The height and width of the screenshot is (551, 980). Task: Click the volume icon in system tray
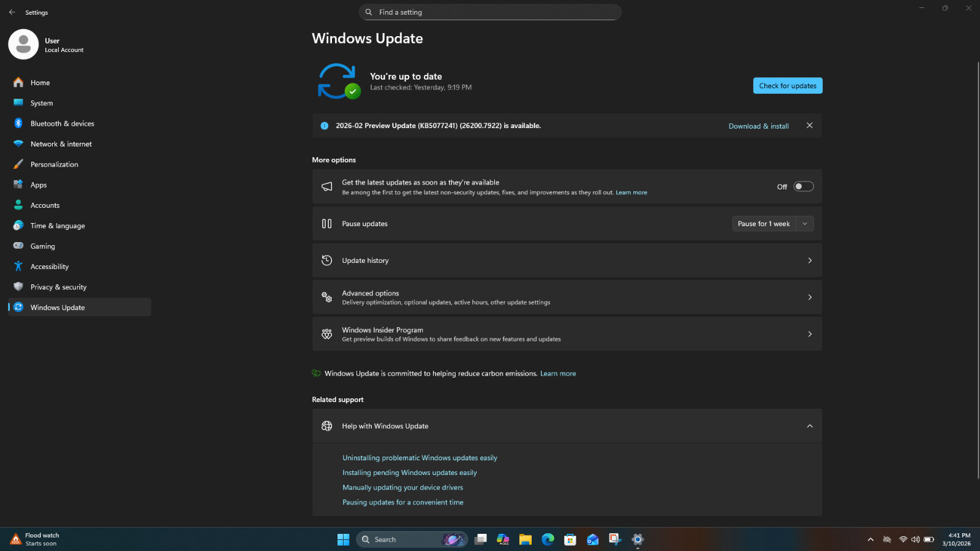915,539
